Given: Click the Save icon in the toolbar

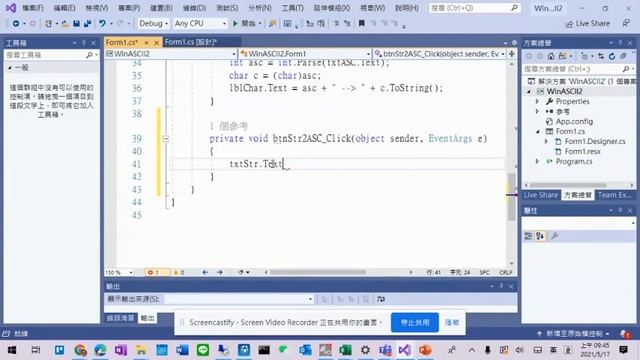Looking at the screenshot, I should tap(76, 24).
